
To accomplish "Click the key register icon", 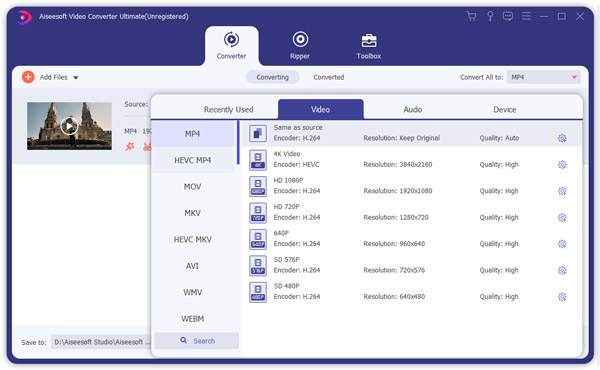I will coord(490,16).
